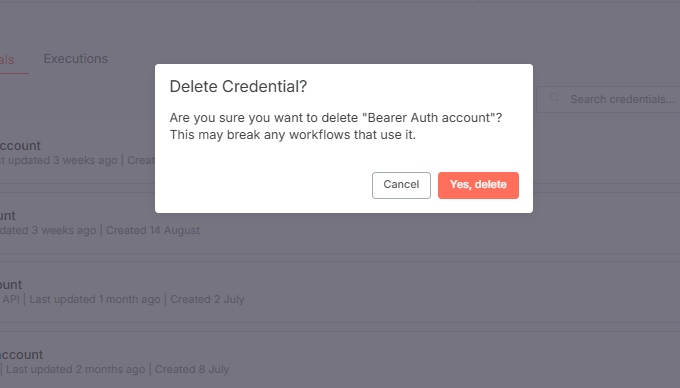Image resolution: width=680 pixels, height=388 pixels.
Task: Switch to the Executions tab
Action: tap(75, 59)
